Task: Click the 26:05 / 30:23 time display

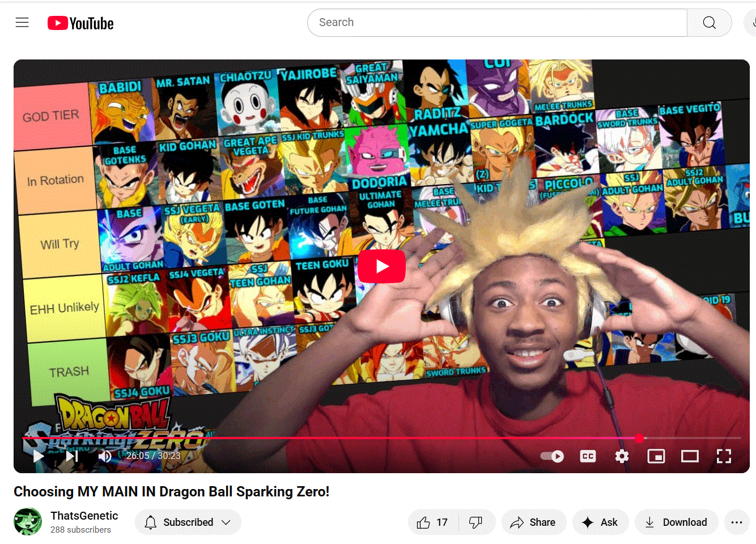Action: [153, 456]
